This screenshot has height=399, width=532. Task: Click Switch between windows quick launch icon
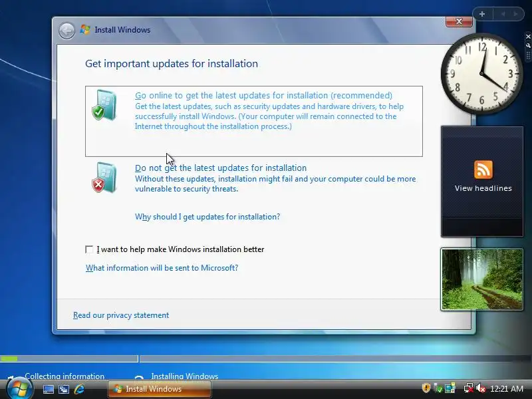click(x=63, y=389)
